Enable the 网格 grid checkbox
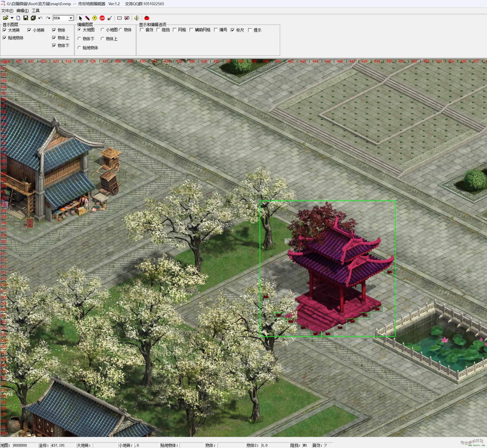 pos(175,30)
